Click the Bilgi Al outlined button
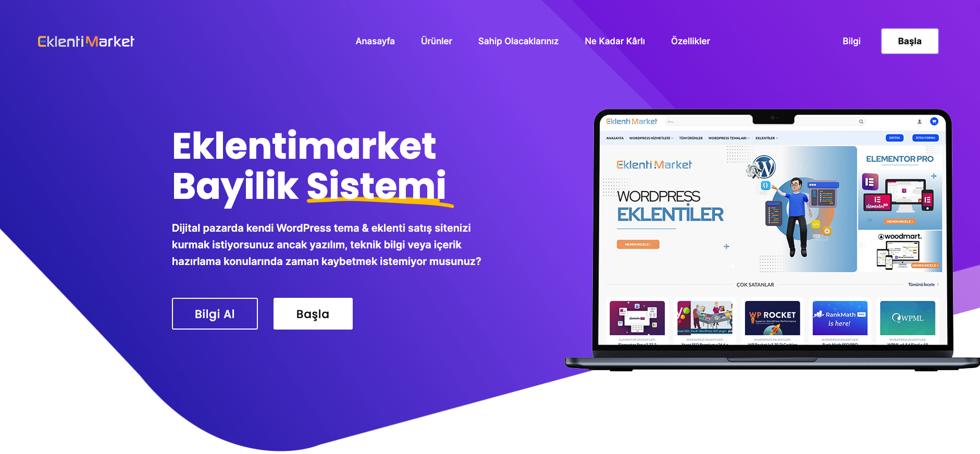 (215, 313)
